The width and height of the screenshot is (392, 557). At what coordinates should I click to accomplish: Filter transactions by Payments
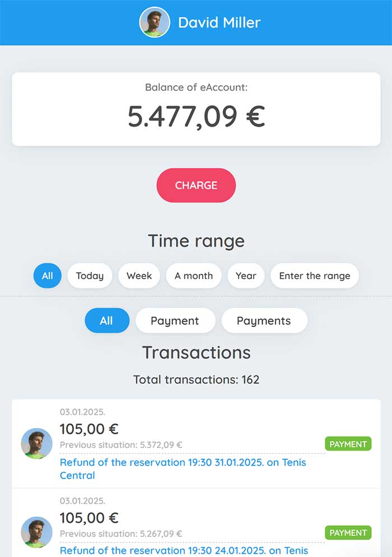pos(264,321)
